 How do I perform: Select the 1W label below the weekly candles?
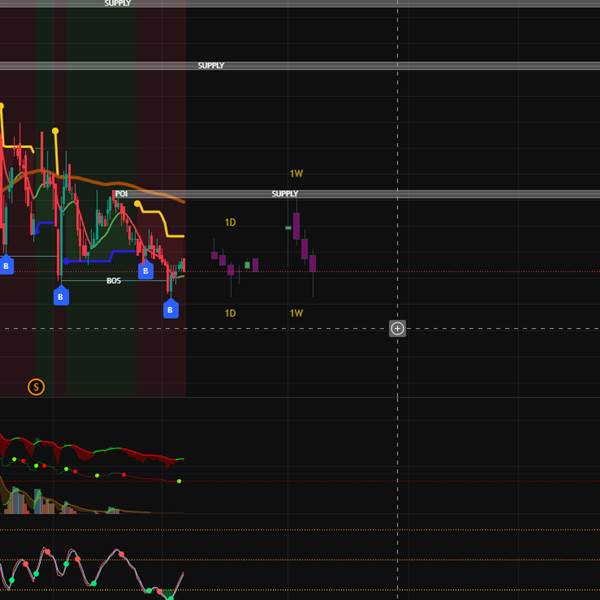coord(296,313)
